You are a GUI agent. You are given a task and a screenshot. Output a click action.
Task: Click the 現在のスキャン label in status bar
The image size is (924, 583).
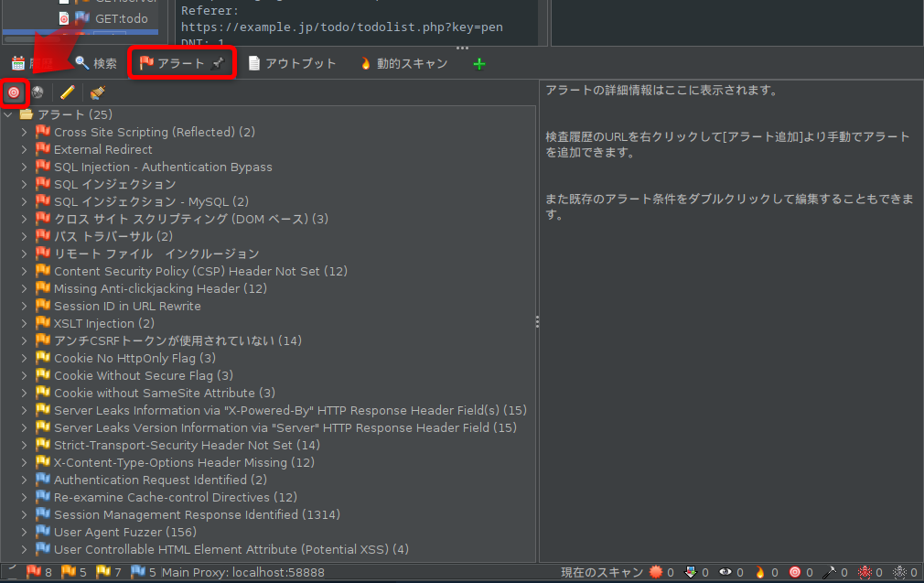coord(602,572)
